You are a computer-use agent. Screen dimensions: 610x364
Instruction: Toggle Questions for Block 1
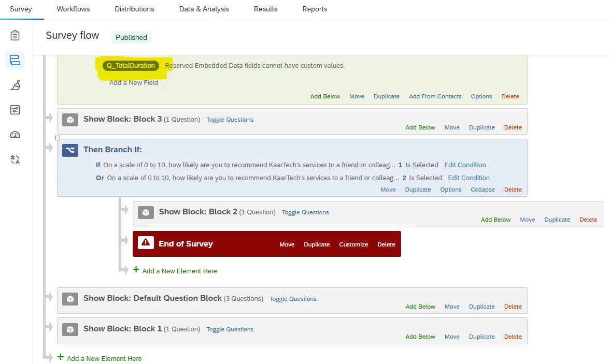(230, 329)
